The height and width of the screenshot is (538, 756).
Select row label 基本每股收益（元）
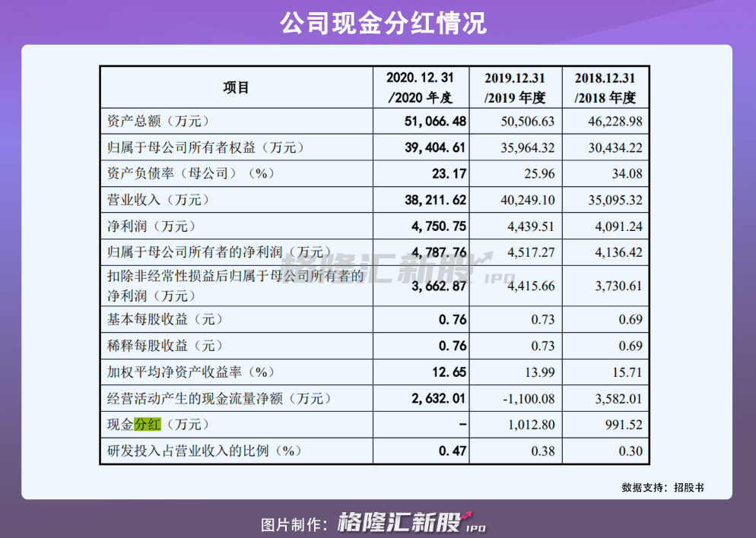click(x=164, y=319)
